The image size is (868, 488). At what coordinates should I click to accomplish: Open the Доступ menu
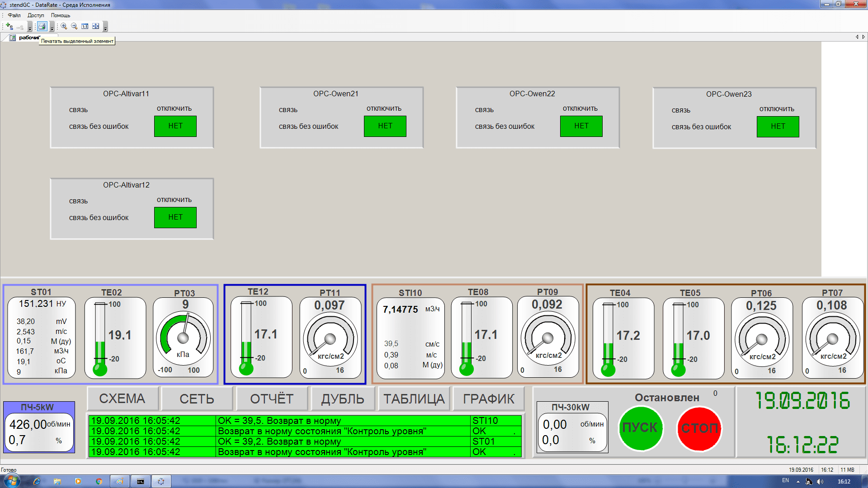click(36, 15)
